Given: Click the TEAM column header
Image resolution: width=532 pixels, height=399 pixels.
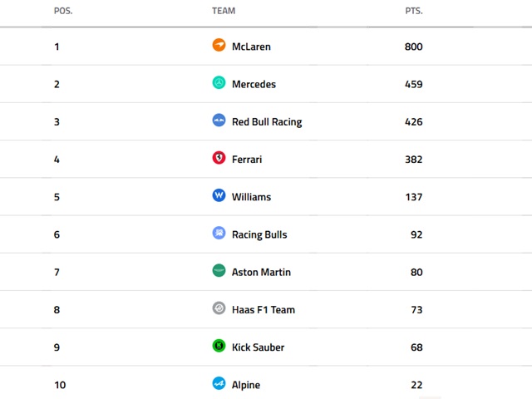Looking at the screenshot, I should pyautogui.click(x=224, y=11).
